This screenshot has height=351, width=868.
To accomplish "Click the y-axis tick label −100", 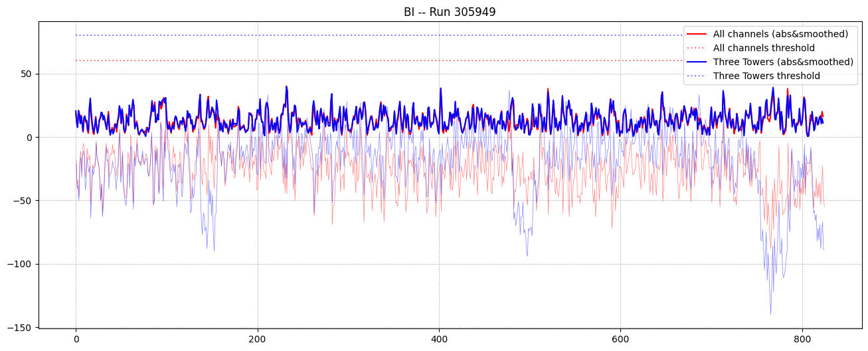I will pos(21,264).
